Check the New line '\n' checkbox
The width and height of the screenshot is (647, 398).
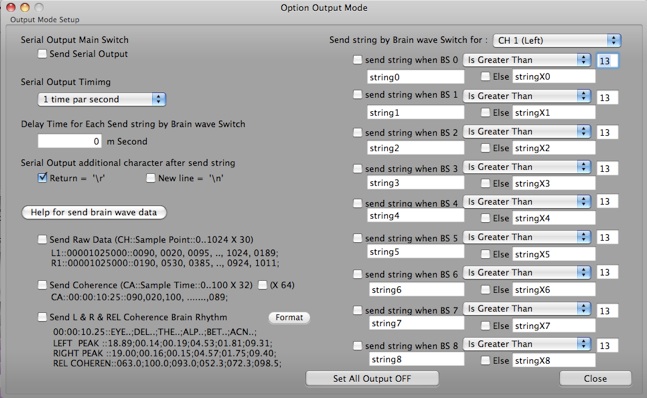pyautogui.click(x=151, y=178)
